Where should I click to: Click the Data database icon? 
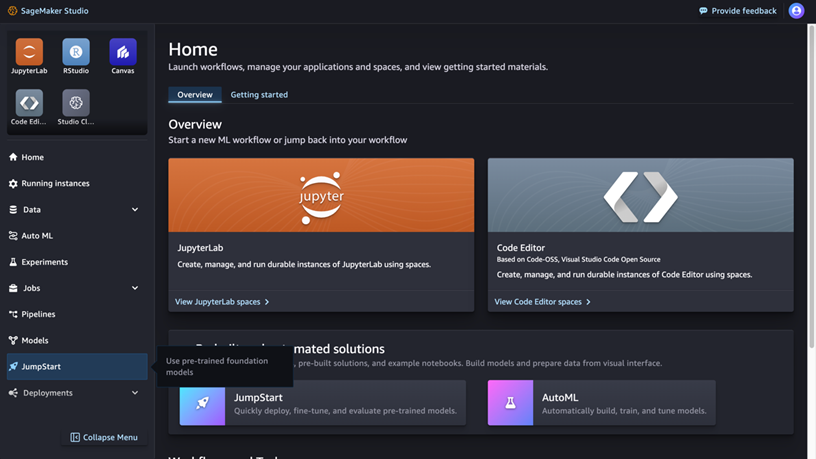(x=13, y=209)
